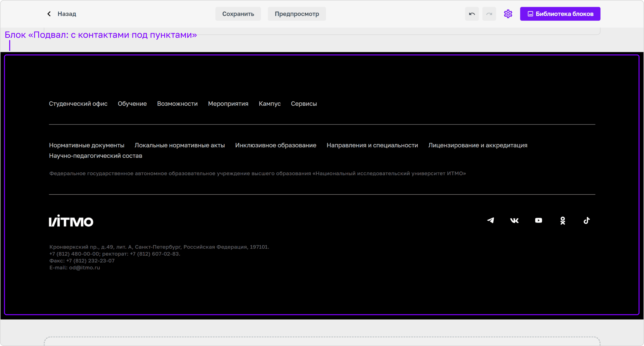This screenshot has height=346, width=644.
Task: Follow Локальные нормативные акты link
Action: point(179,145)
